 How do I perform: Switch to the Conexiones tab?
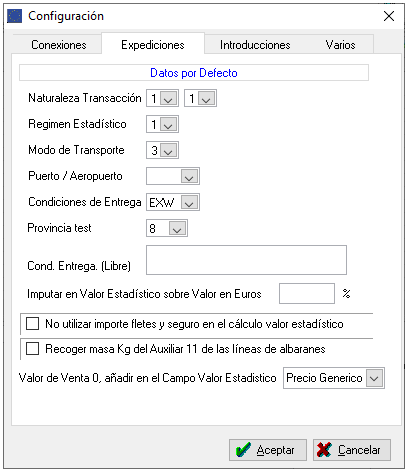click(59, 45)
